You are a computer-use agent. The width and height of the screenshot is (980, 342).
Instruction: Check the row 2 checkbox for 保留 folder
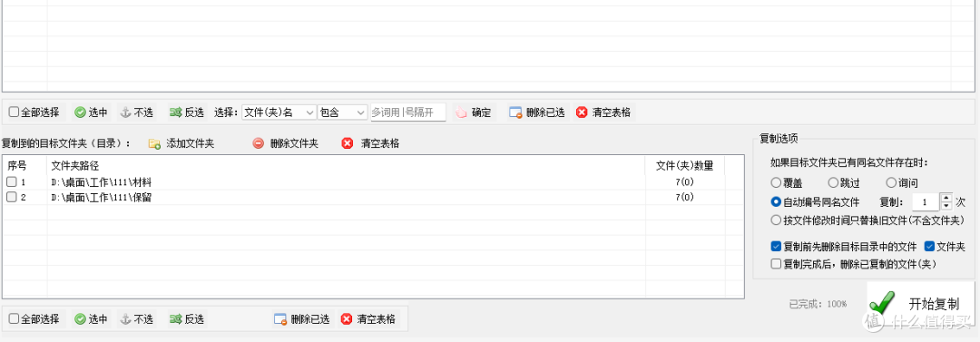pos(12,198)
